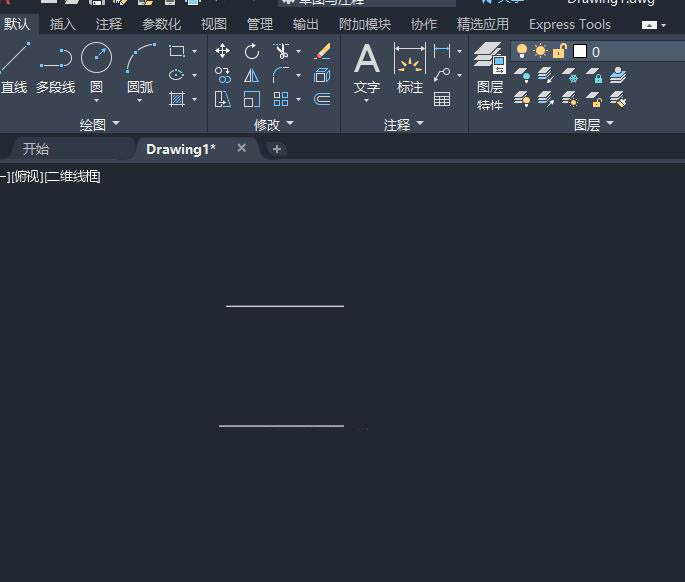
Task: Switch to the Output (输出) tab
Action: pos(305,24)
